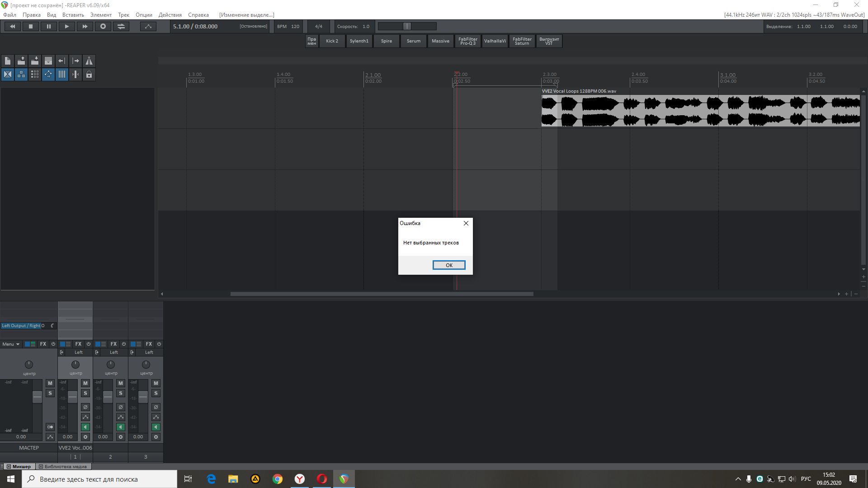Toggle the transport repeat loop button
Image resolution: width=868 pixels, height=488 pixels.
click(121, 27)
